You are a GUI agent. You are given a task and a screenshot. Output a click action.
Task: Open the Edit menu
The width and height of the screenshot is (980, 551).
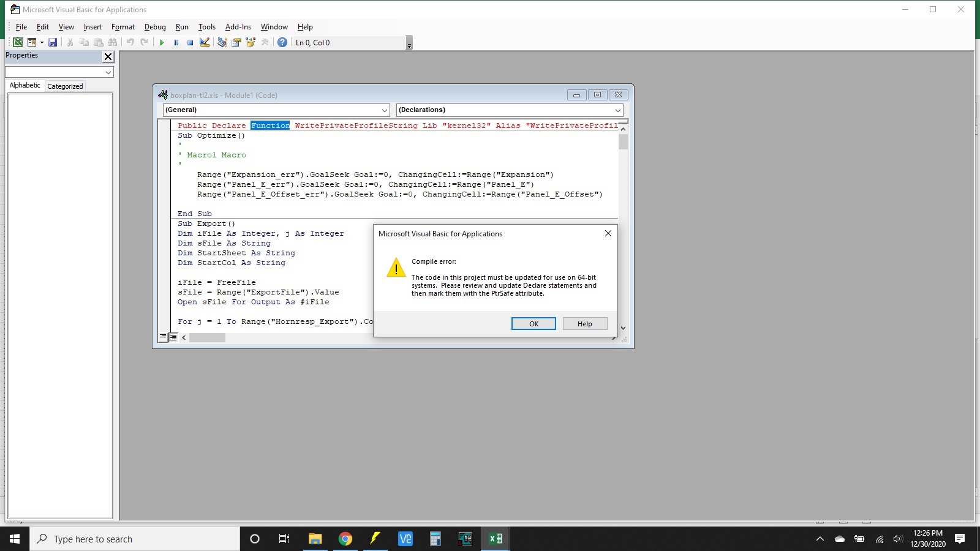point(43,27)
